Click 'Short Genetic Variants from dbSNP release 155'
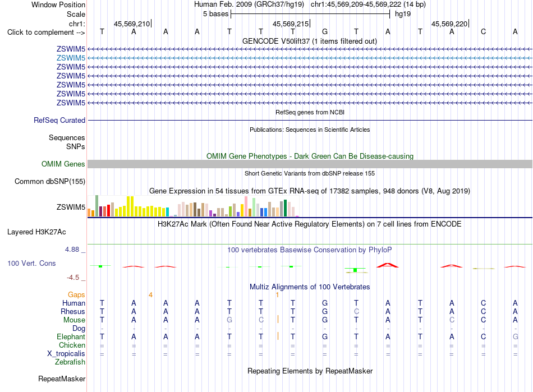 pyautogui.click(x=310, y=173)
